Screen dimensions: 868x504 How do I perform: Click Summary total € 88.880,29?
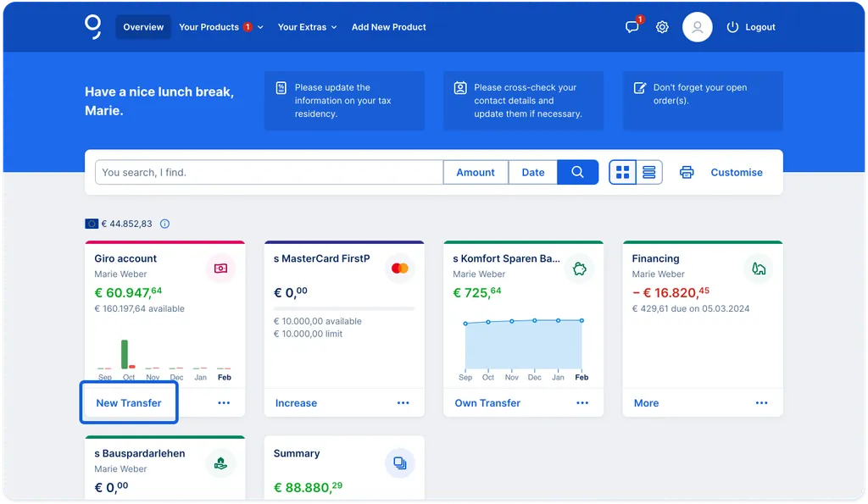[x=308, y=487]
